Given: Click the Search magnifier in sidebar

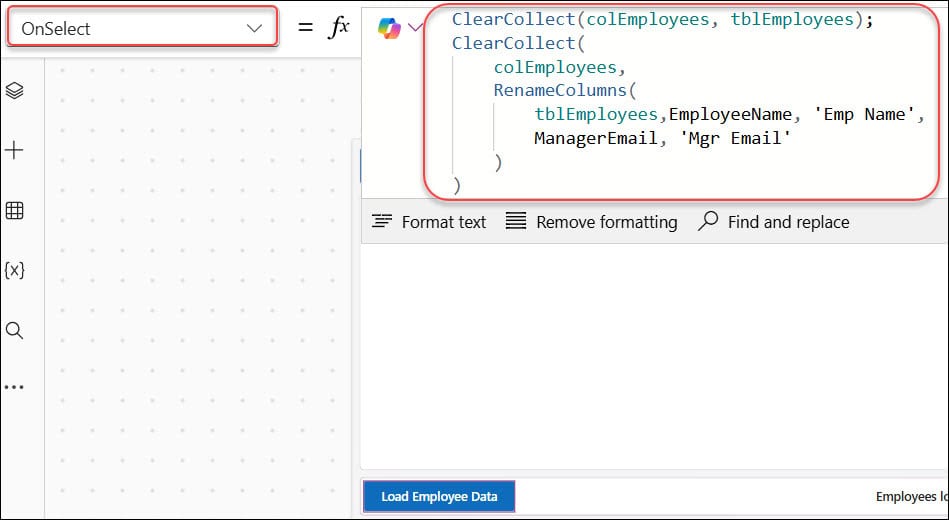Looking at the screenshot, I should click(x=14, y=330).
